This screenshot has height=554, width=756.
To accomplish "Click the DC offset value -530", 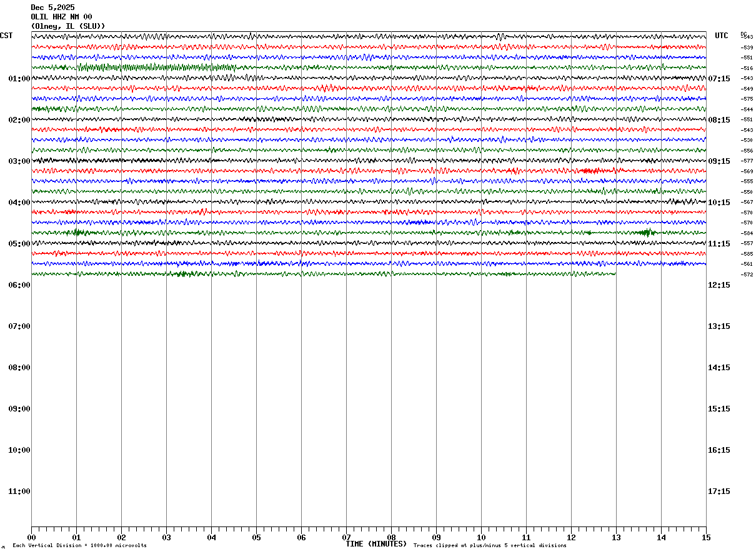I will pyautogui.click(x=747, y=140).
